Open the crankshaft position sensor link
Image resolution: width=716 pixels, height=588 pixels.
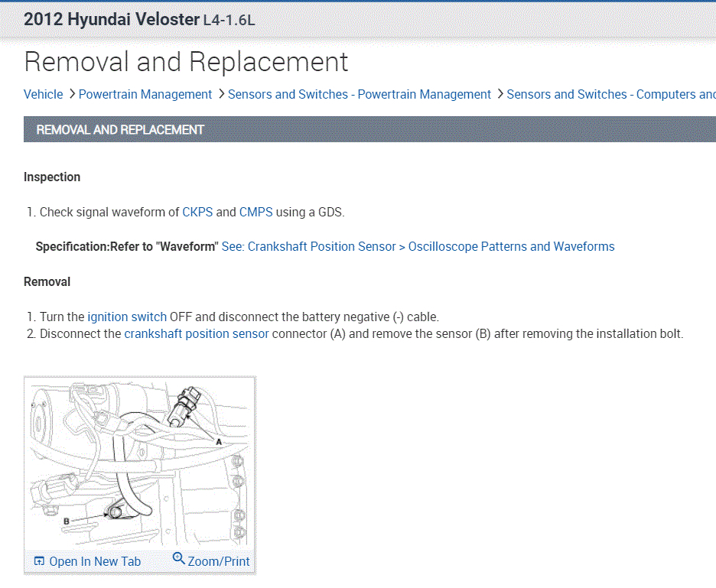point(197,333)
